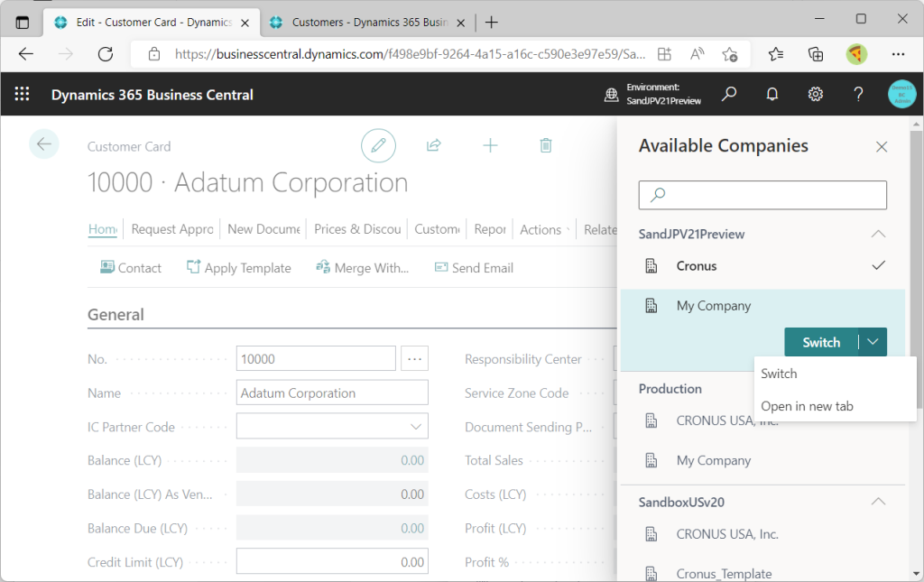Click the share icon on Customer Card
Viewport: 924px width, 582px height.
[x=434, y=145]
